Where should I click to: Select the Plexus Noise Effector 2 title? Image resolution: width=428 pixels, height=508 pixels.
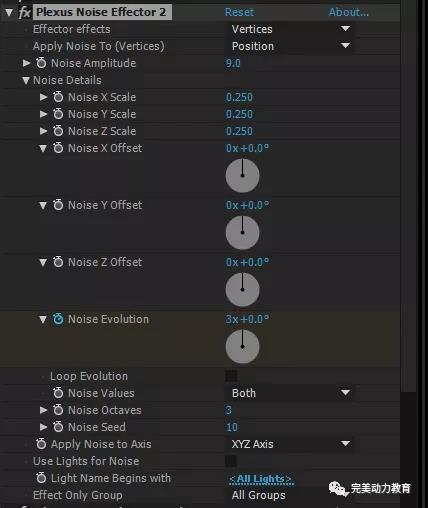[x=101, y=12]
